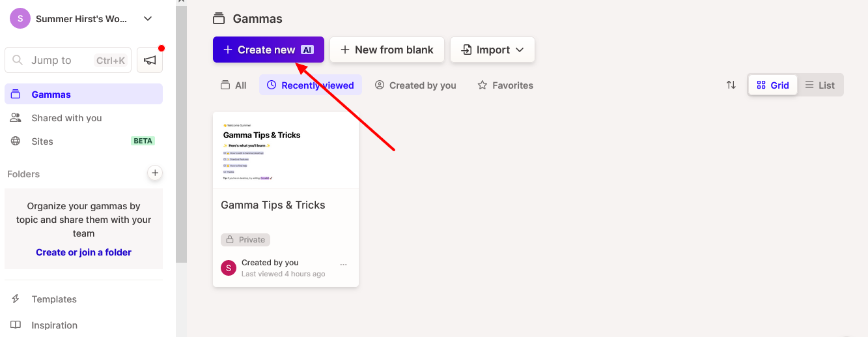Show the All gammas tab
This screenshot has height=337, width=868.
(x=233, y=85)
